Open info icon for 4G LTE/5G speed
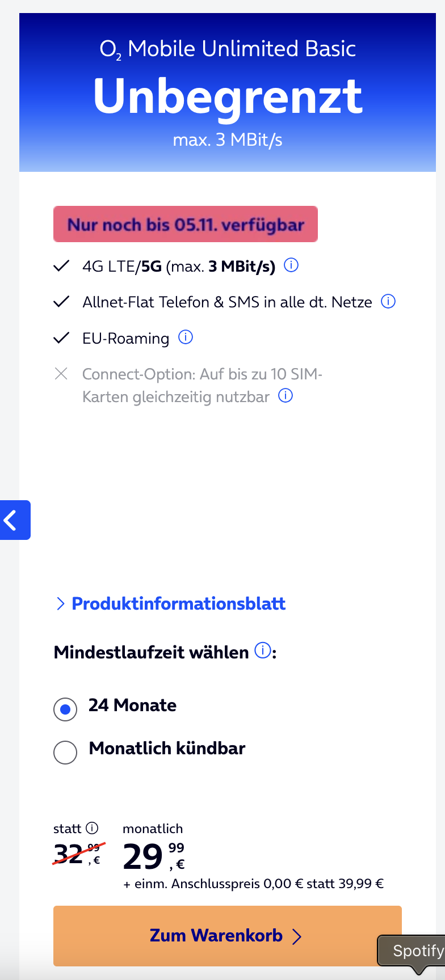The width and height of the screenshot is (445, 980). coord(291,265)
